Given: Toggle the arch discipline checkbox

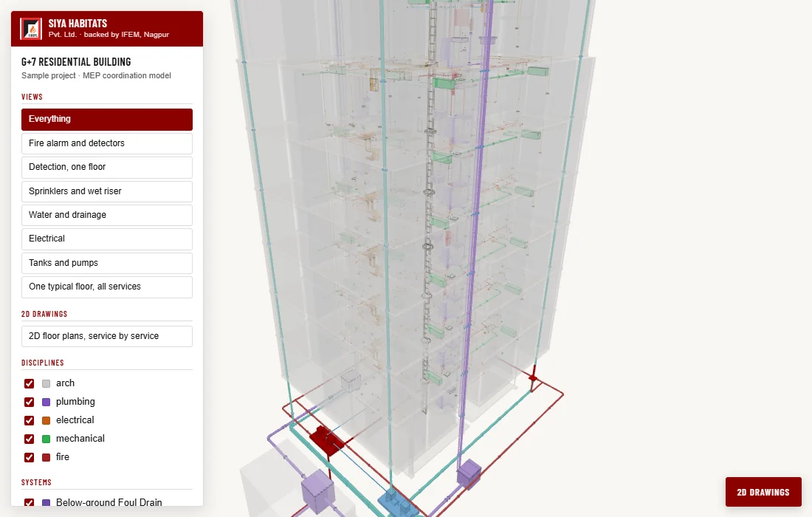Looking at the screenshot, I should point(29,383).
